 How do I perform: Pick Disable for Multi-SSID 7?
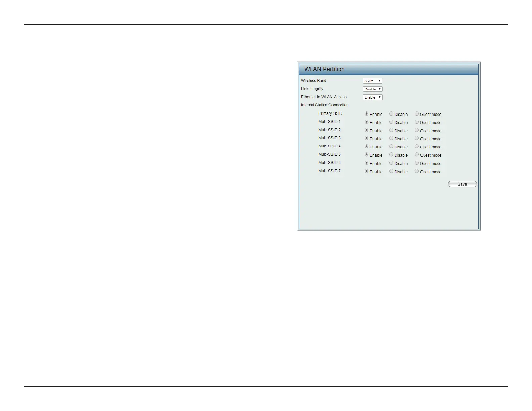pos(391,171)
